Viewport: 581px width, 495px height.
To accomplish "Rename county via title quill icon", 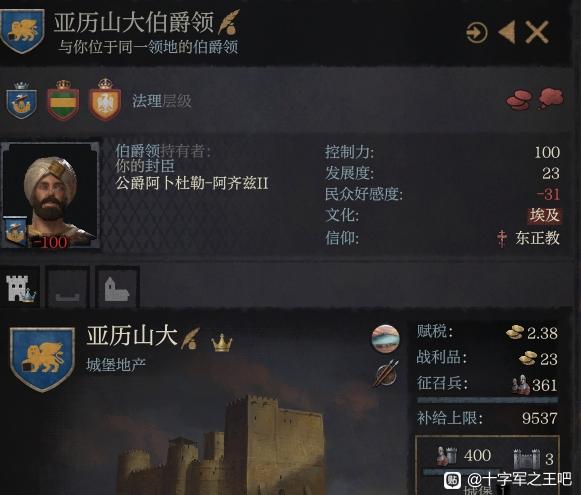I will coord(229,22).
